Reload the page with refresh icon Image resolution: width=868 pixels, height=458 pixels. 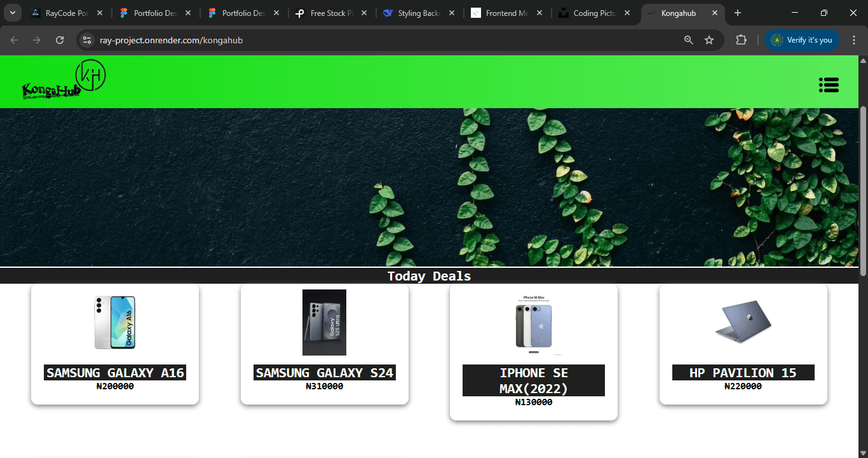pos(60,40)
